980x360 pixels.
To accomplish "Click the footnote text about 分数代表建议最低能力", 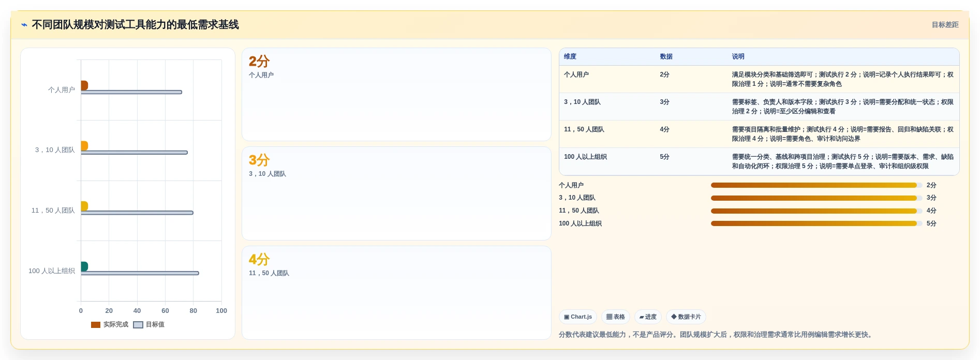I will pos(717,335).
